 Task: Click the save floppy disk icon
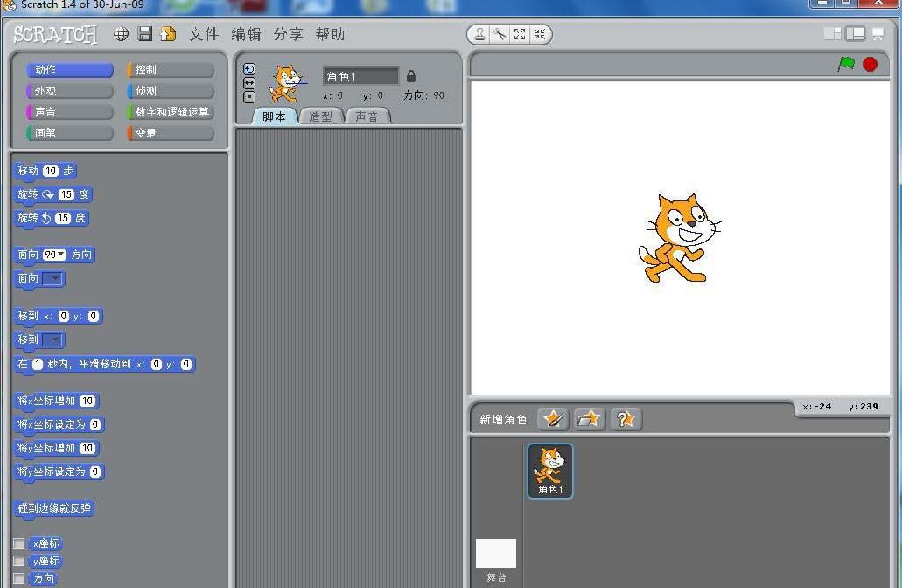pos(145,34)
